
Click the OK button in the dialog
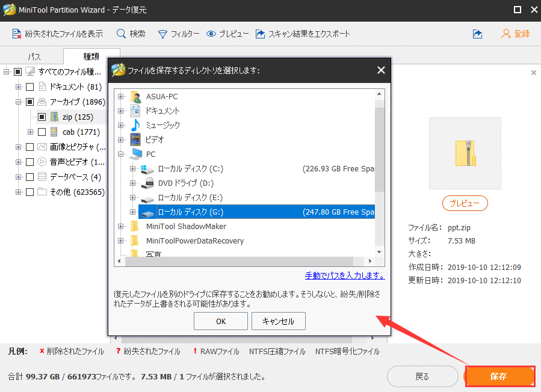[x=220, y=321]
